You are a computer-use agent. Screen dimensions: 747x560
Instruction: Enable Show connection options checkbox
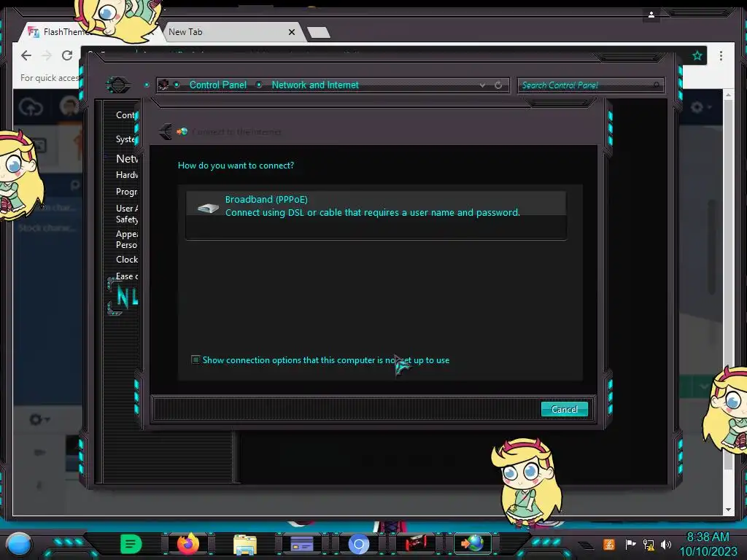[196, 359]
